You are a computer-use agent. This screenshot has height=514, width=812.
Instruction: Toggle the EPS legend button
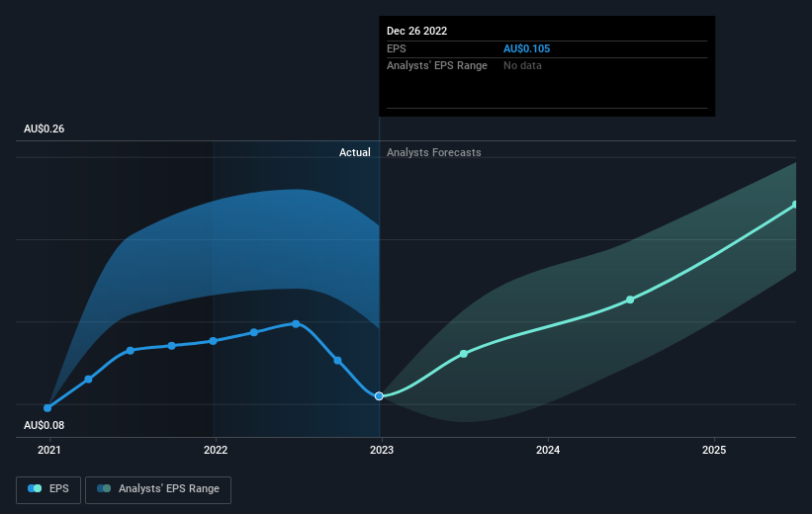(x=48, y=489)
